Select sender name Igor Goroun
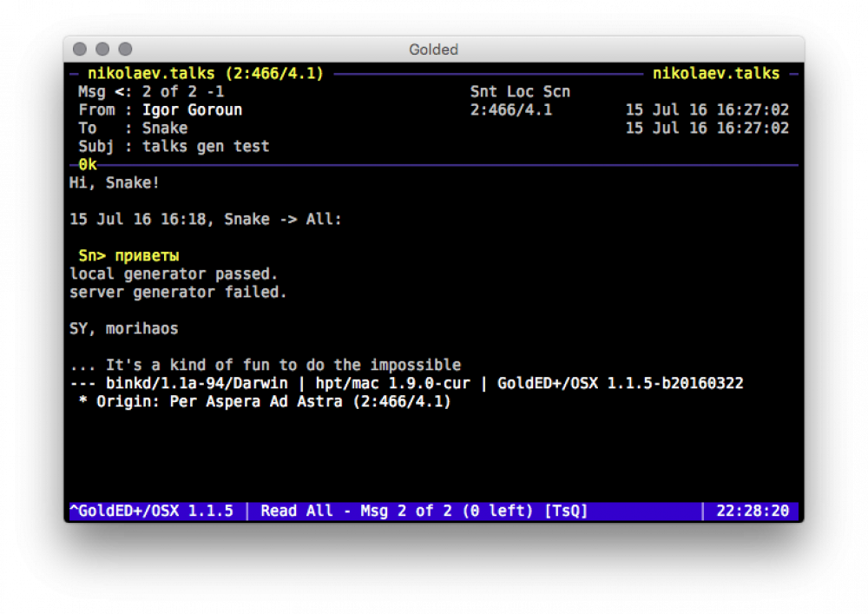Screen dimensions: 868x614 (x=193, y=110)
